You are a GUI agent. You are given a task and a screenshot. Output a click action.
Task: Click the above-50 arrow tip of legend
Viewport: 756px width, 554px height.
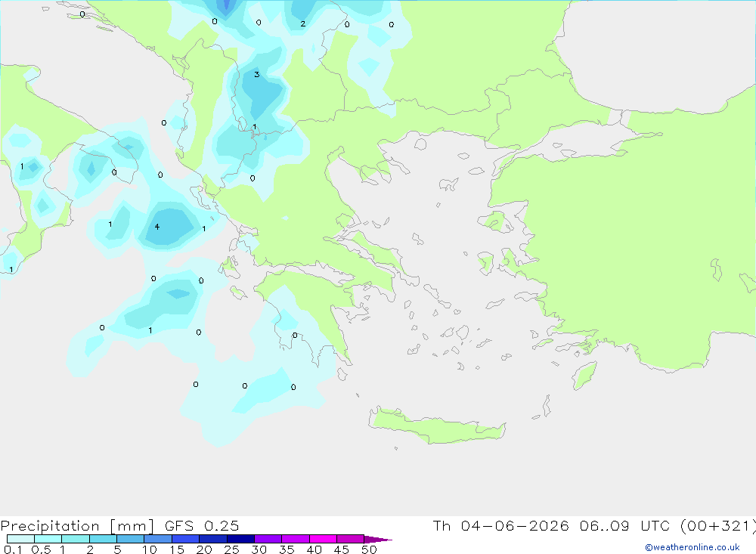coord(377,540)
